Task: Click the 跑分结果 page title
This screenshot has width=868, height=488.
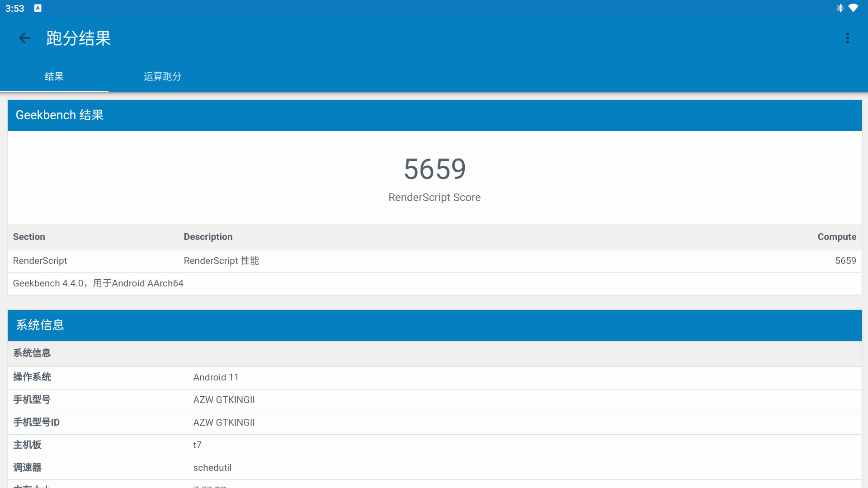Action: click(x=79, y=38)
